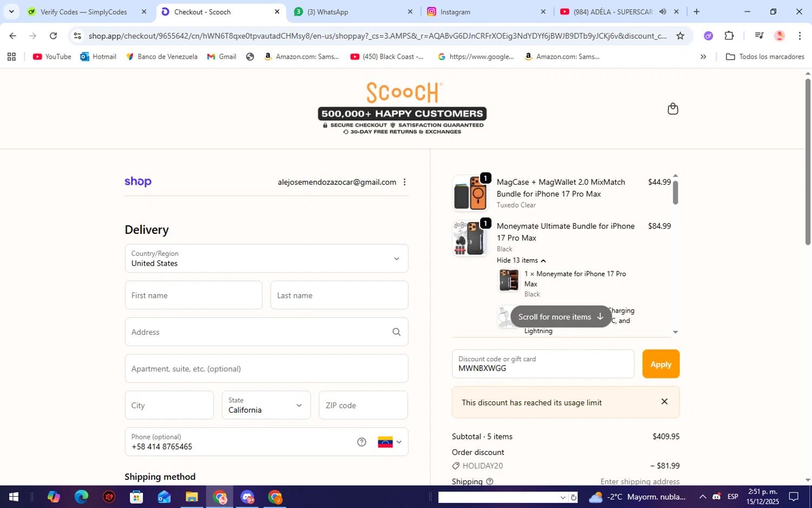Reload the checkout page
Viewport: 812px width, 508px height.
[53, 36]
